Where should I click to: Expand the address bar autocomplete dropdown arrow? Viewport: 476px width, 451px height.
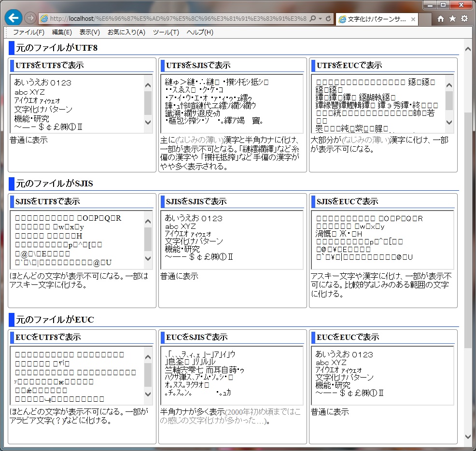(321, 18)
